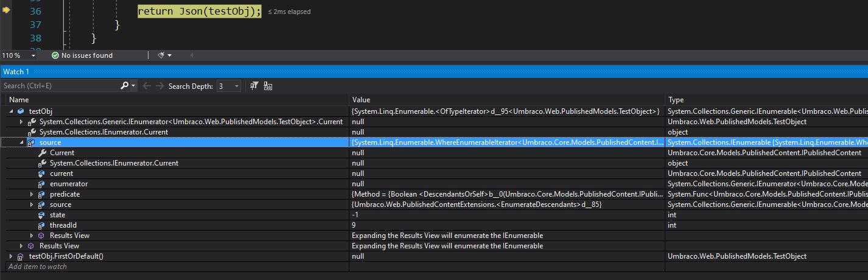Viewport: 868px width, 280px height.
Task: Click the return Json(testObj); statement
Action: (x=199, y=11)
